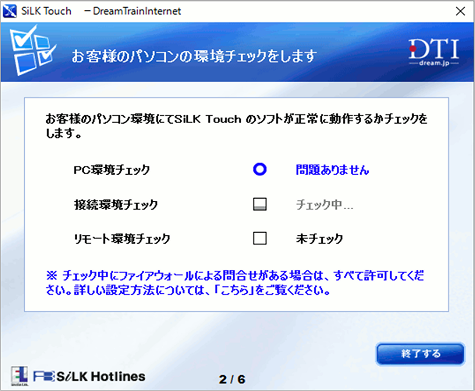Click the 問題ありません status text
Viewport: 475px width, 391px height.
[x=332, y=170]
